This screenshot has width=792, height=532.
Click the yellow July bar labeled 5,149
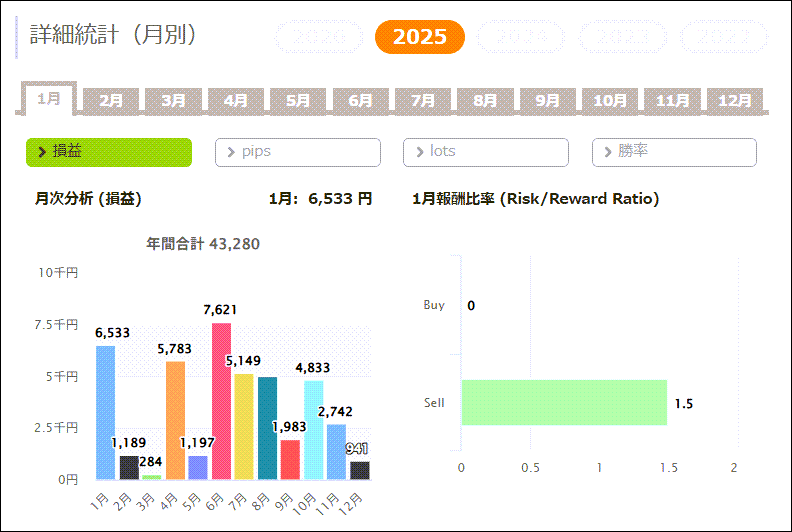pos(244,426)
